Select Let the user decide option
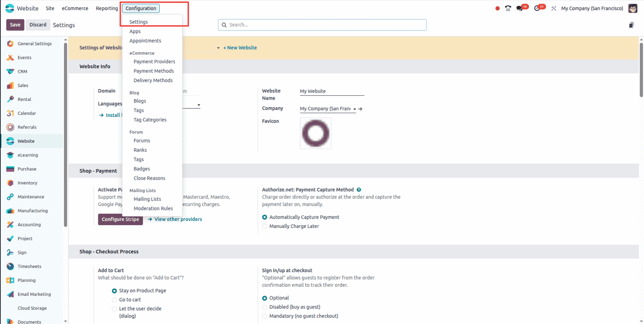The image size is (644, 324). [114, 309]
